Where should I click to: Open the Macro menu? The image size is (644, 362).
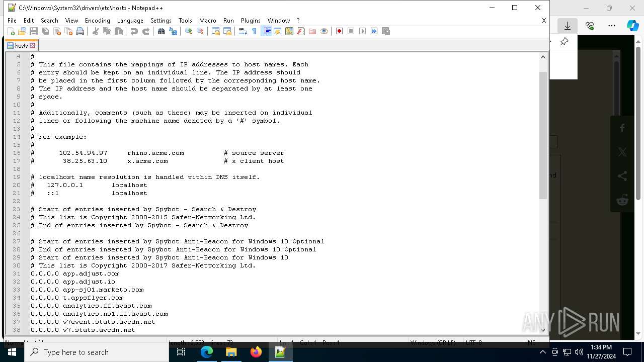click(207, 21)
